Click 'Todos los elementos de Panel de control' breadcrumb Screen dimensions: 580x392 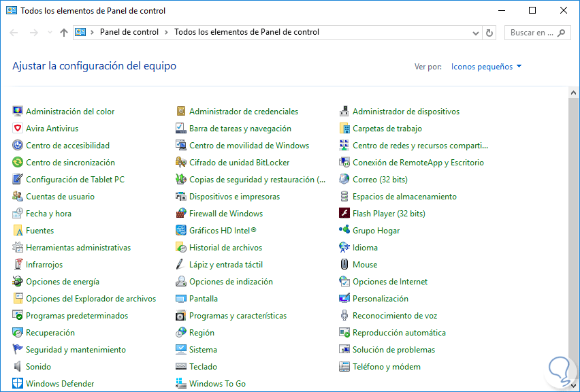246,32
